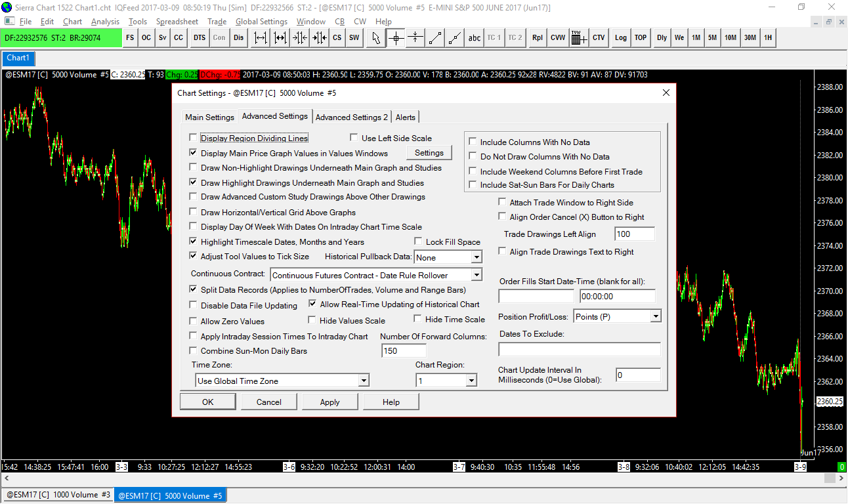848x504 pixels.
Task: Click the Apply button
Action: pos(329,402)
